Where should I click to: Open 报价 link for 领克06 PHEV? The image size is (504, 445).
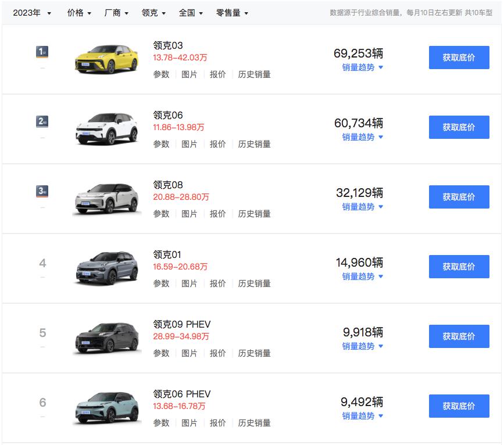pos(217,423)
